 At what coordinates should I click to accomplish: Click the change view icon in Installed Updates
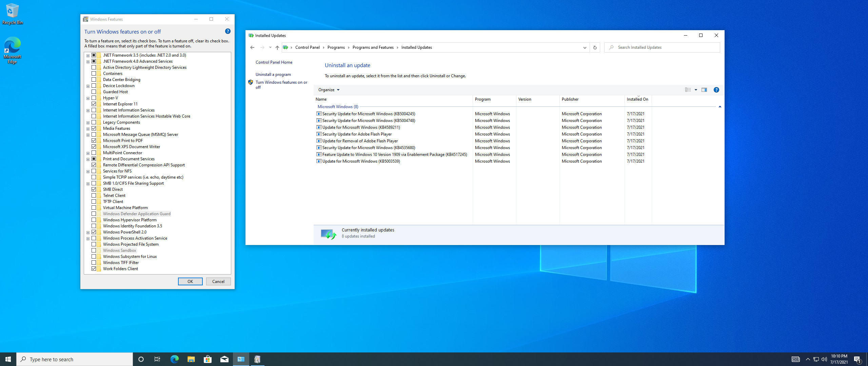688,90
